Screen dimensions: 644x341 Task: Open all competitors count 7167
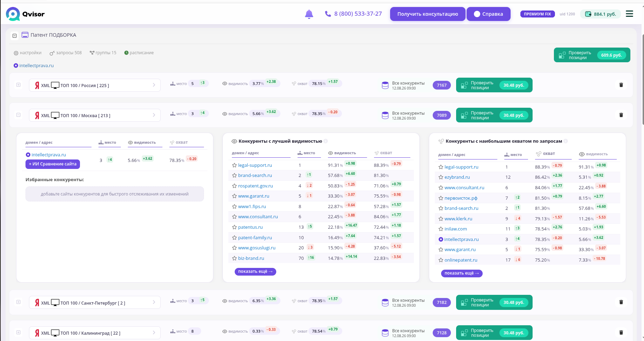(442, 85)
